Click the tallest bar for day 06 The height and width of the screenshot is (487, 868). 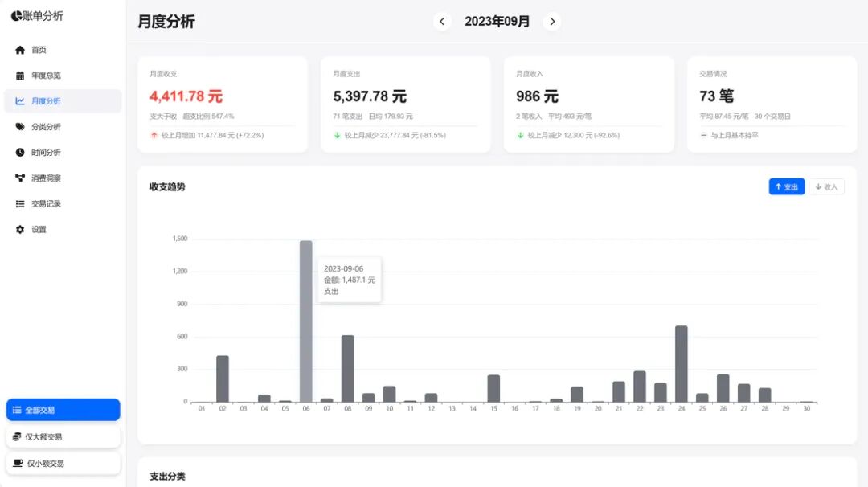point(306,321)
